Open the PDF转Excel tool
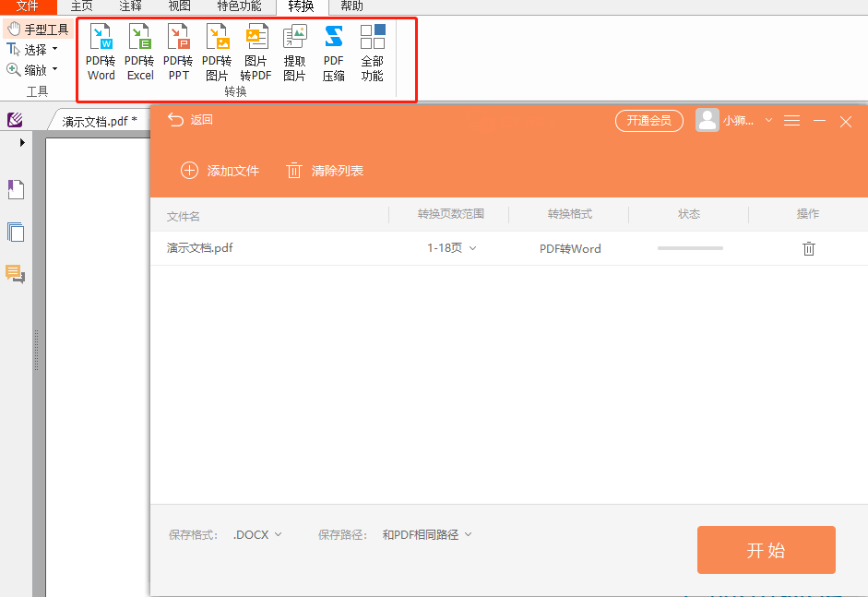 click(x=139, y=51)
